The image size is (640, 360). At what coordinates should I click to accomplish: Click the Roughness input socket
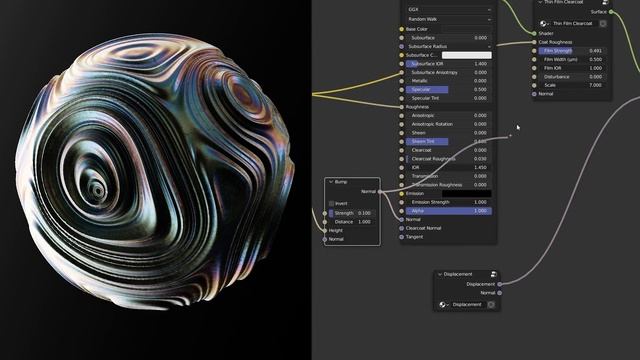click(402, 107)
